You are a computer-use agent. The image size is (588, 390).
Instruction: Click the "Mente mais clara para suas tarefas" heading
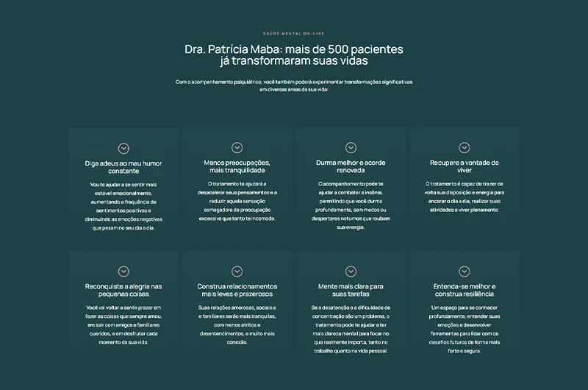click(x=351, y=290)
